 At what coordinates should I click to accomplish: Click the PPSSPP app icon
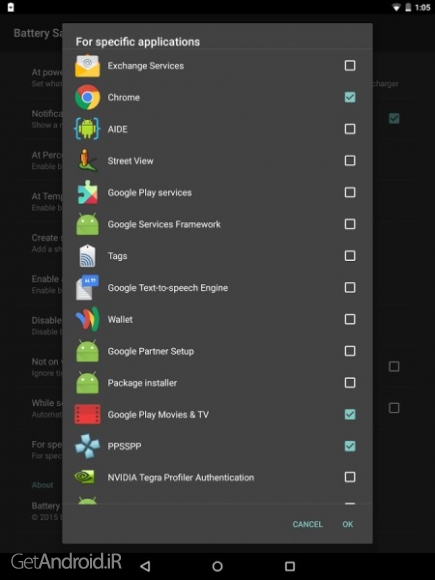pyautogui.click(x=87, y=446)
